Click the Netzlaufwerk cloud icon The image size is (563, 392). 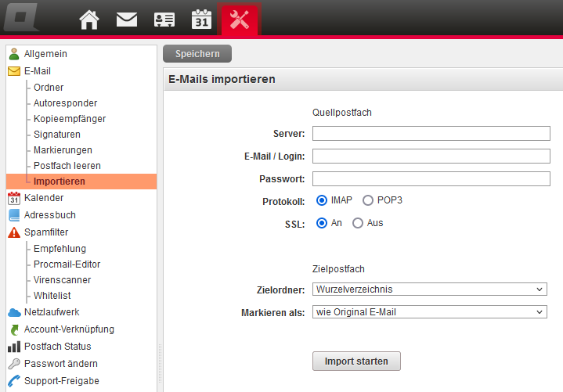tap(14, 312)
